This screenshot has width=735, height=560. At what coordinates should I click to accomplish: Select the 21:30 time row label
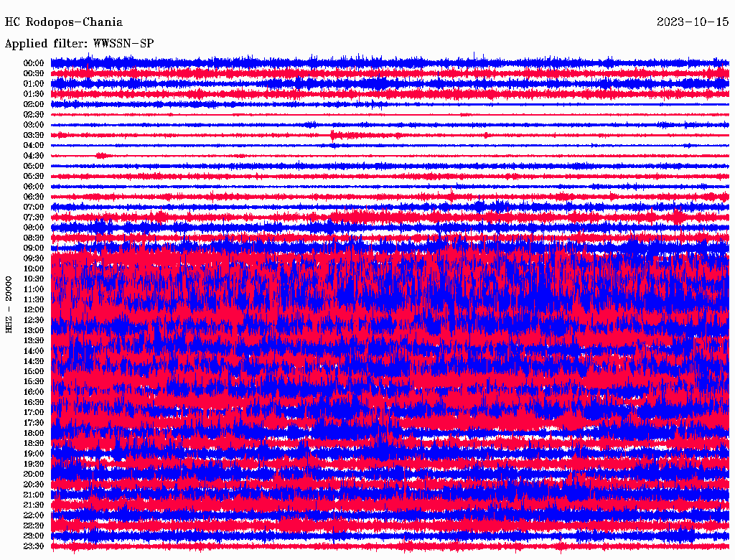point(34,505)
